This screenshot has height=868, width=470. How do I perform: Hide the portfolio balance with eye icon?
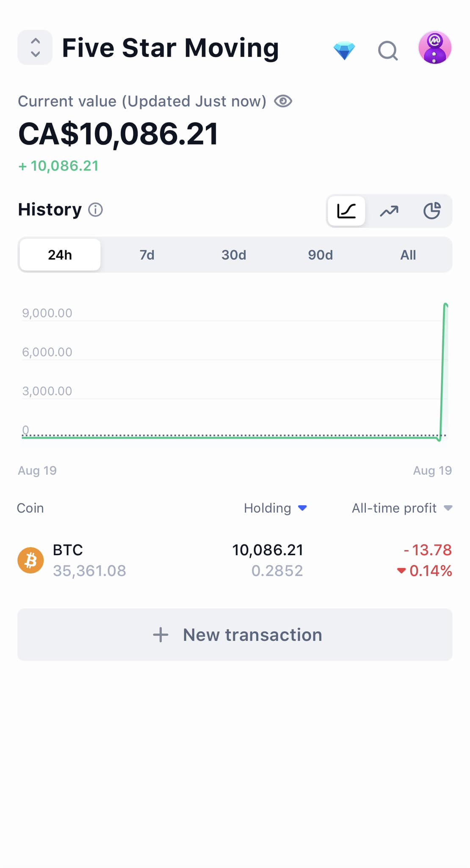(283, 101)
